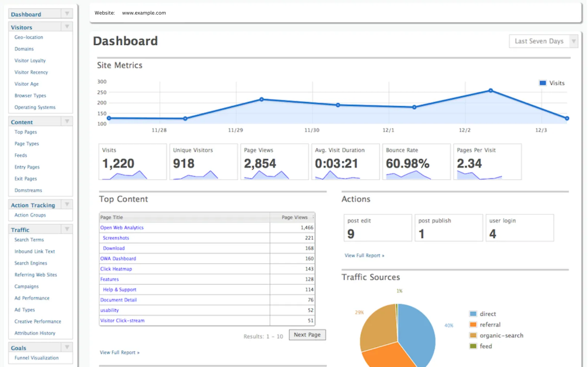This screenshot has height=367, width=588.
Task: Click the Page Title column header
Action: point(185,217)
